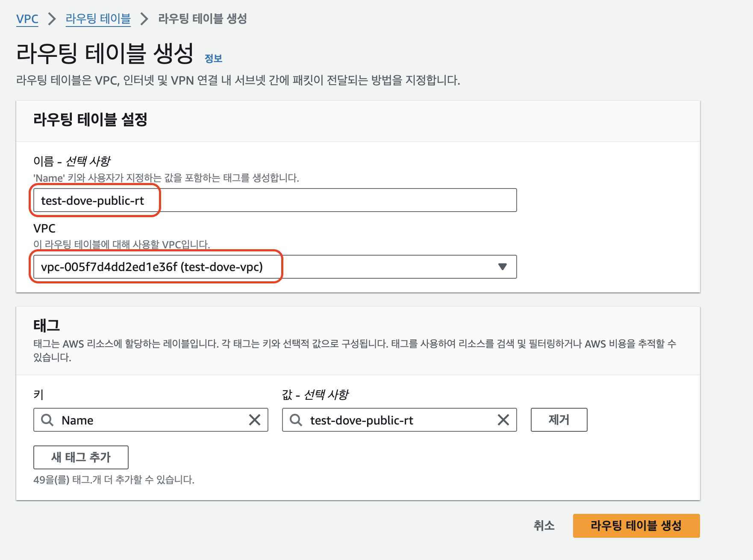Image resolution: width=753 pixels, height=560 pixels.
Task: Click the 제거 button to remove tag
Action: coord(559,420)
